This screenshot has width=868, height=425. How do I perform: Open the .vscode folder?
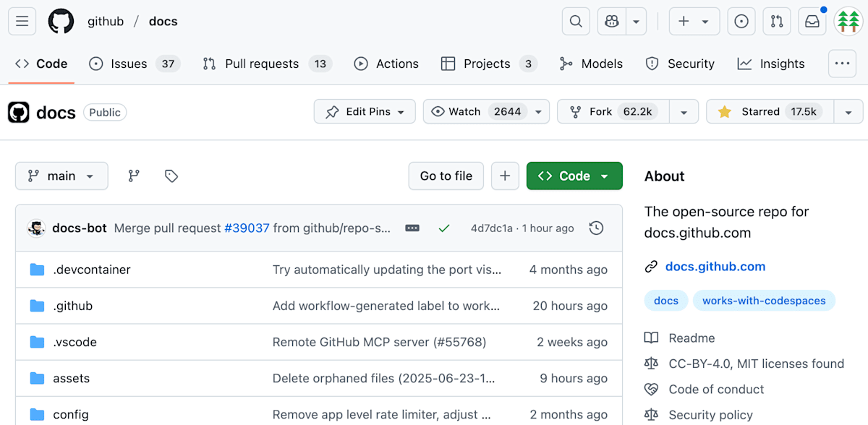75,342
